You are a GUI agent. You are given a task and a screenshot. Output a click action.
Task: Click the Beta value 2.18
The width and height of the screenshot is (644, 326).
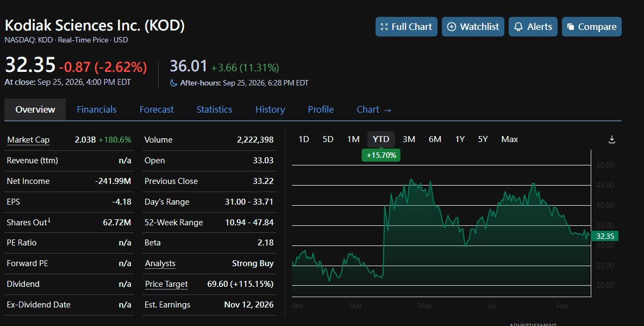pos(265,243)
